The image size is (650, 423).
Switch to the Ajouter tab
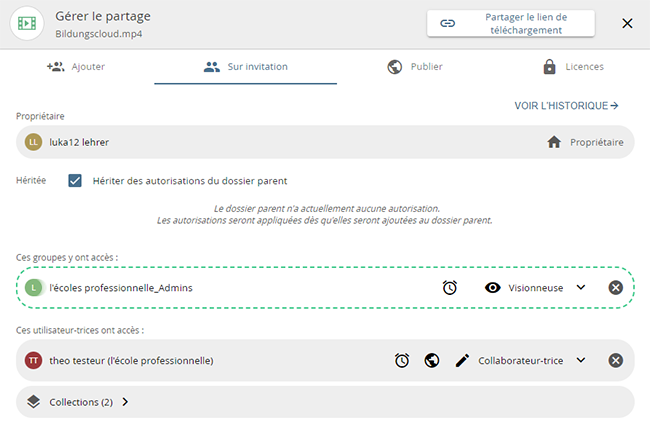tap(76, 67)
